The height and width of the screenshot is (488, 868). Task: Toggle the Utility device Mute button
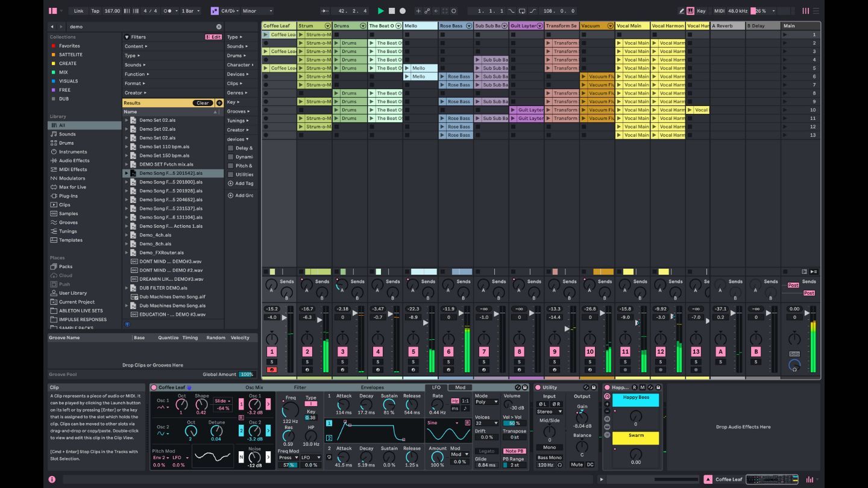click(576, 465)
